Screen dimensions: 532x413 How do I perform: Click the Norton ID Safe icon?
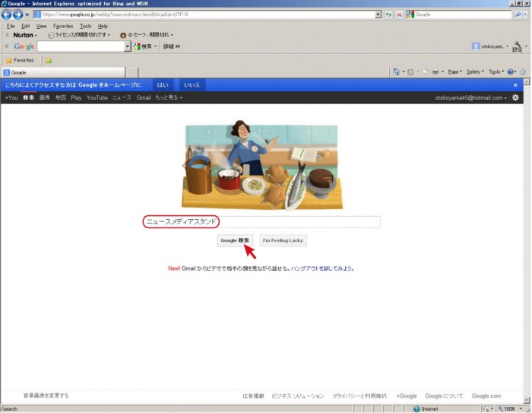(123, 35)
